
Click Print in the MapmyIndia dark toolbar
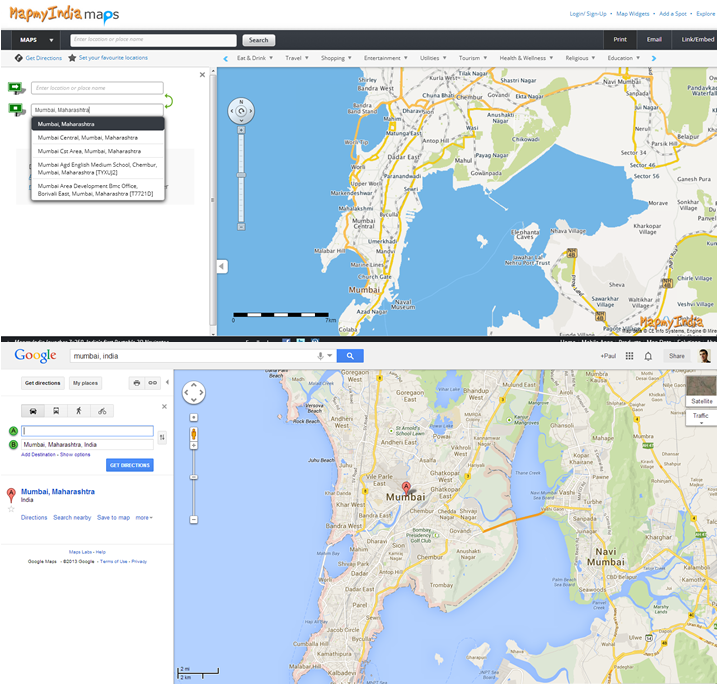tap(620, 39)
